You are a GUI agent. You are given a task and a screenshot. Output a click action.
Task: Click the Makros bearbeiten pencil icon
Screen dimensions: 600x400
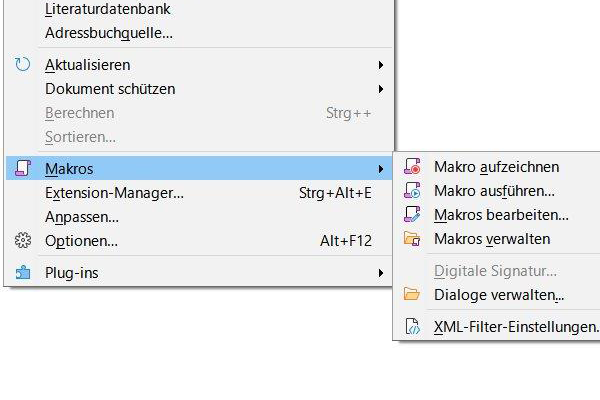click(x=411, y=215)
